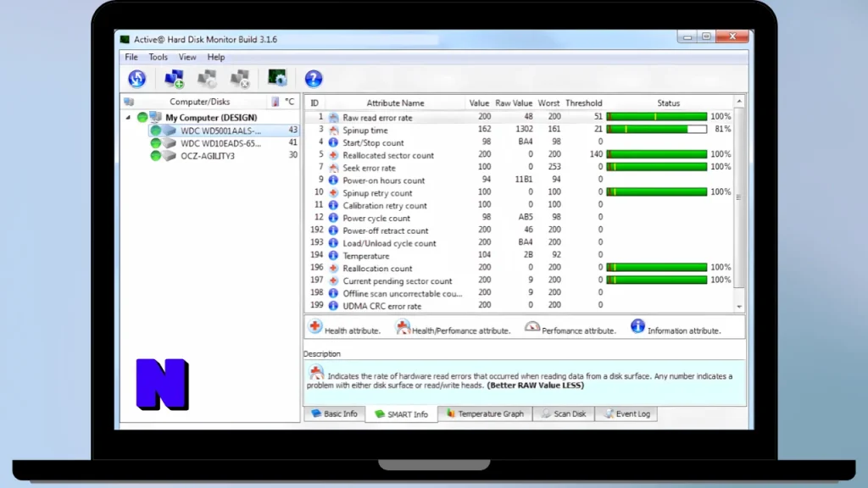Close the Hard Disk Monitor window
Screen dimensions: 868x488
coord(732,36)
